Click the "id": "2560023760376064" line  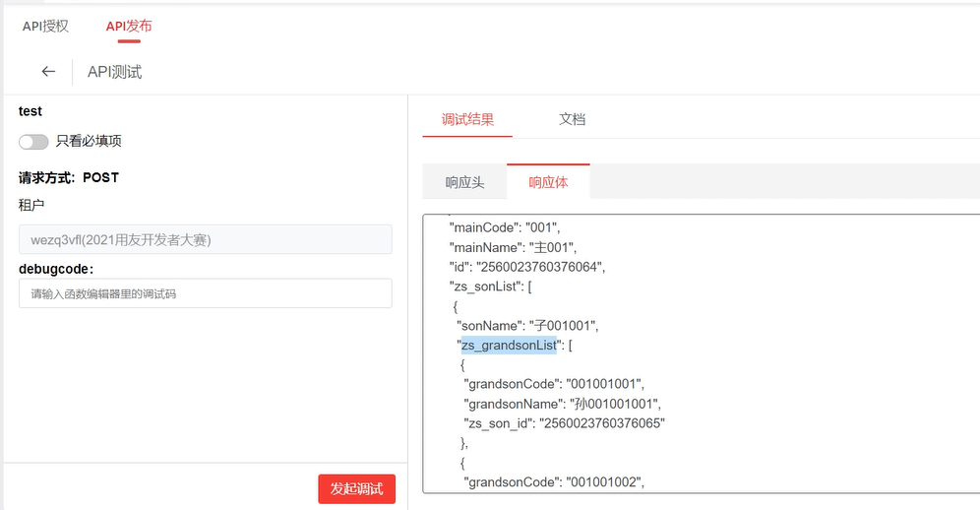pyautogui.click(x=527, y=267)
